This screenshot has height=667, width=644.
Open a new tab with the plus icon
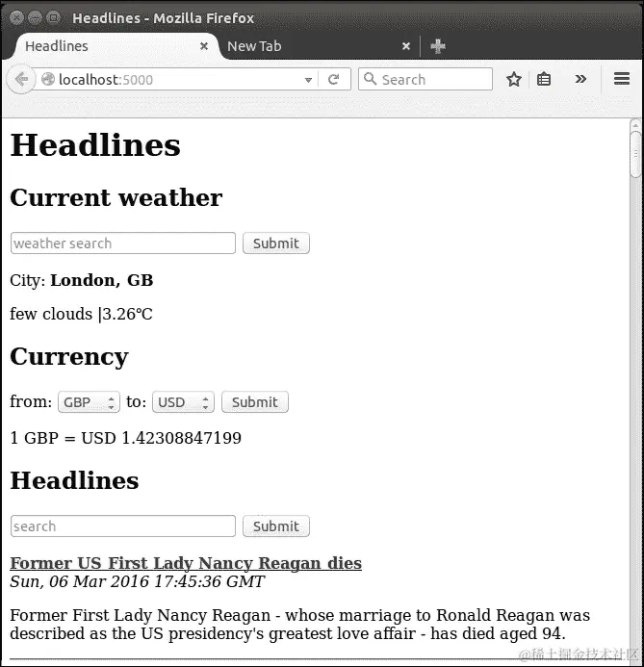[438, 46]
